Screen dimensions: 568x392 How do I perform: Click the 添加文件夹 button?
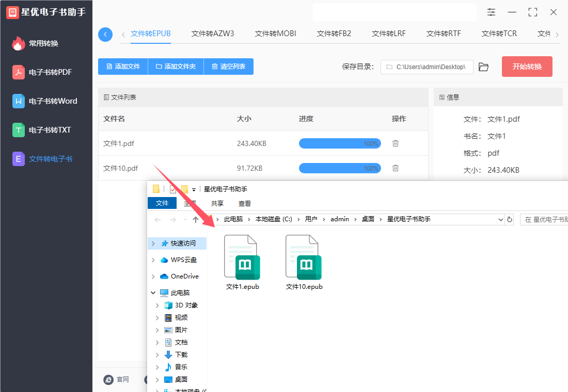click(176, 67)
